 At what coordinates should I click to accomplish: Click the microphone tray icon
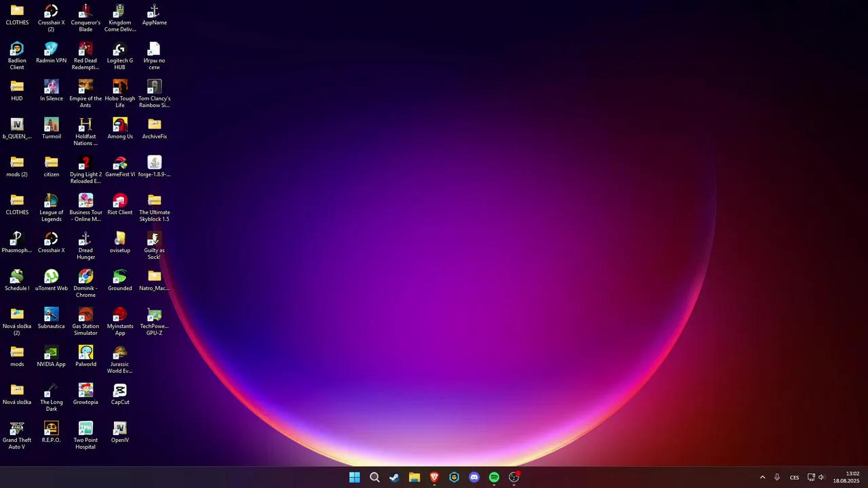point(777,477)
